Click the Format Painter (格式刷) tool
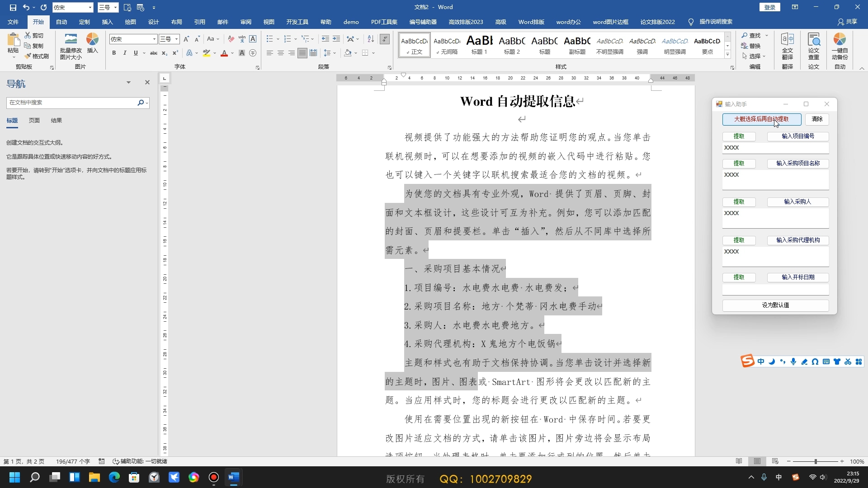The height and width of the screenshot is (488, 868). (37, 56)
